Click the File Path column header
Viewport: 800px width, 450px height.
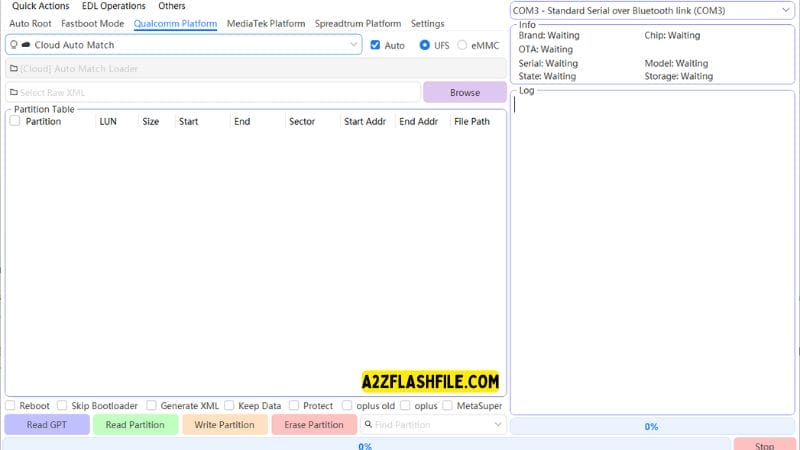pos(471,121)
